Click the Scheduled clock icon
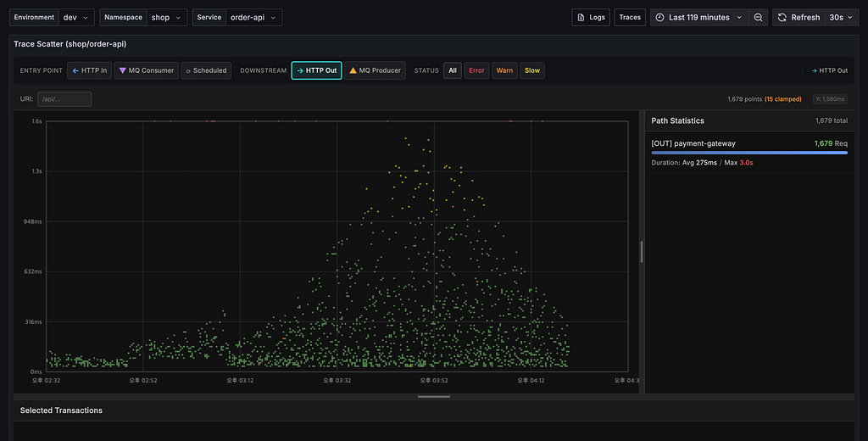This screenshot has width=868, height=441. pos(188,71)
